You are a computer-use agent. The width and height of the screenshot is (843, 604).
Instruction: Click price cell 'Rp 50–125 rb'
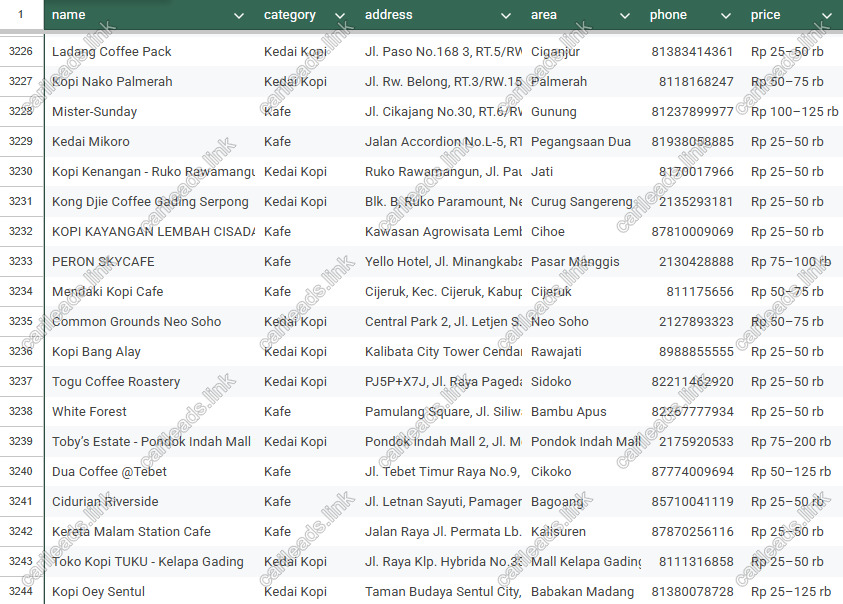pos(794,472)
